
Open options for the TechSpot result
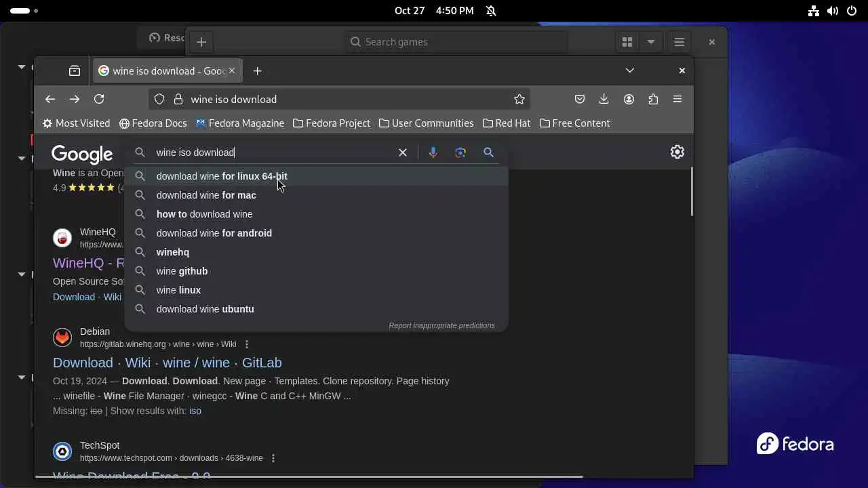coord(273,458)
